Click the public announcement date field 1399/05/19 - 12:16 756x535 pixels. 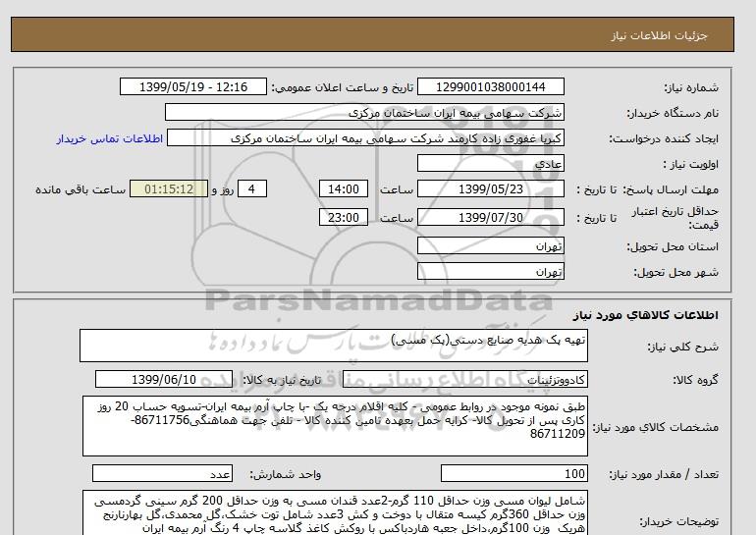click(192, 87)
